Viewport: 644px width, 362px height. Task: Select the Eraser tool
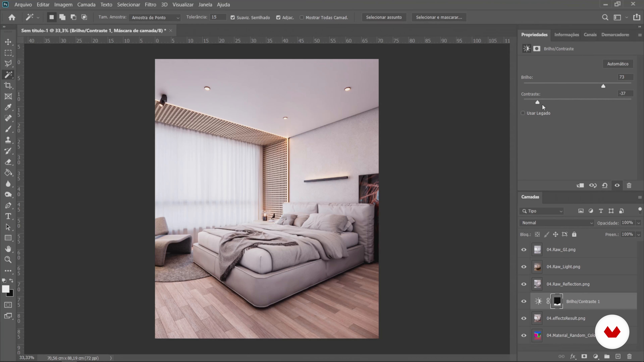tap(8, 162)
